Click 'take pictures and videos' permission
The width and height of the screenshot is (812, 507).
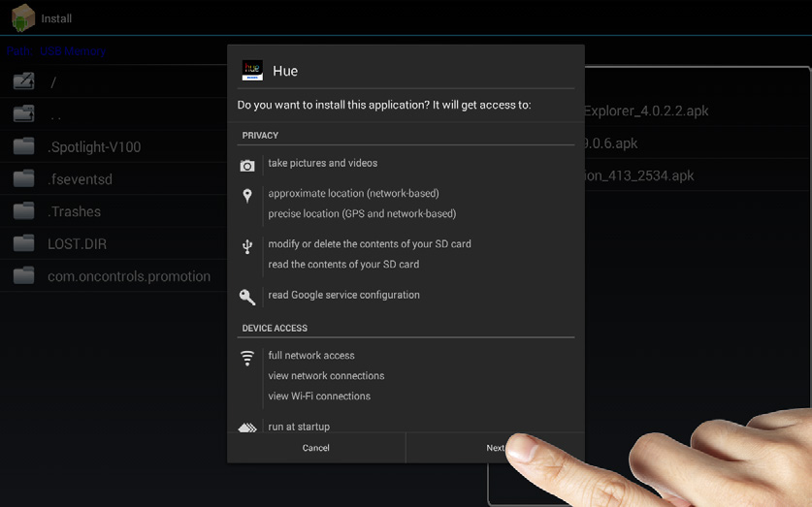323,163
